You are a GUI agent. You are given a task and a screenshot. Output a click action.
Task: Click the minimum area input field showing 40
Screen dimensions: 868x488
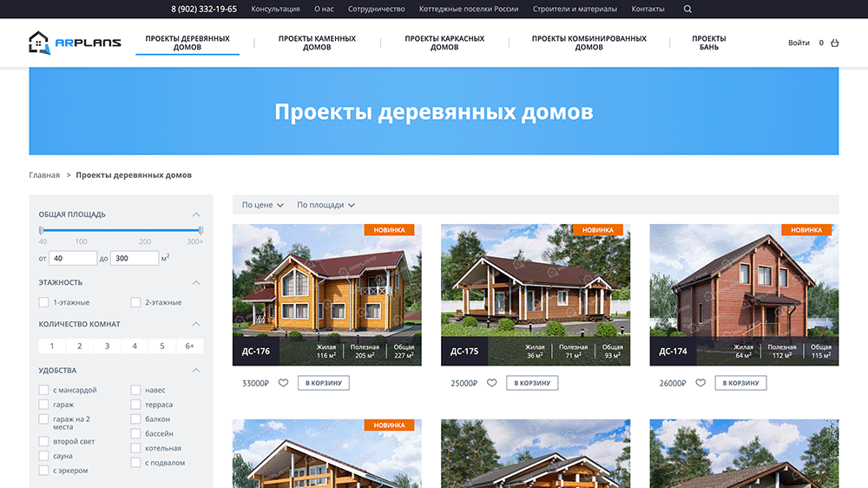[x=73, y=258]
